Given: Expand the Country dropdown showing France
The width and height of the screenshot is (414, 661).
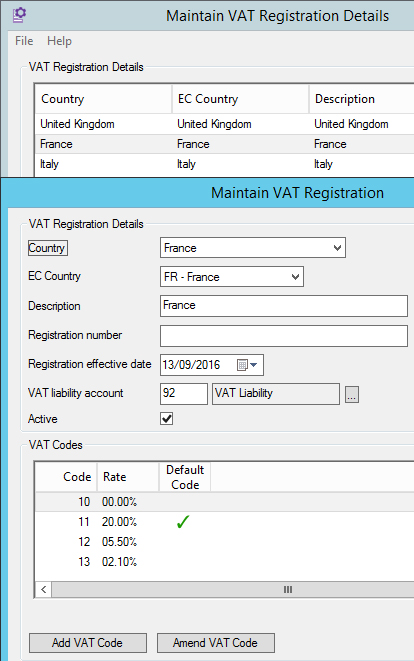Looking at the screenshot, I should (253, 247).
